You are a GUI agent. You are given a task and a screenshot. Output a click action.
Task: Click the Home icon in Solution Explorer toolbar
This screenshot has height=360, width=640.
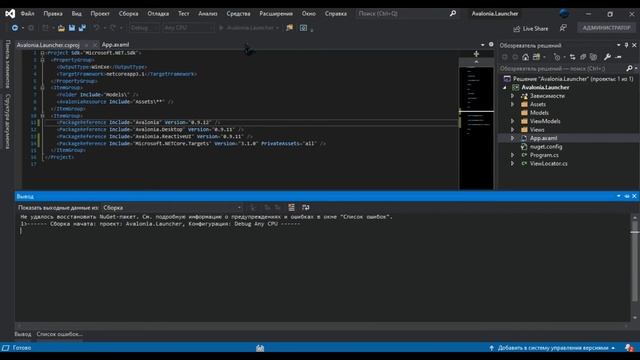pyautogui.click(x=526, y=57)
